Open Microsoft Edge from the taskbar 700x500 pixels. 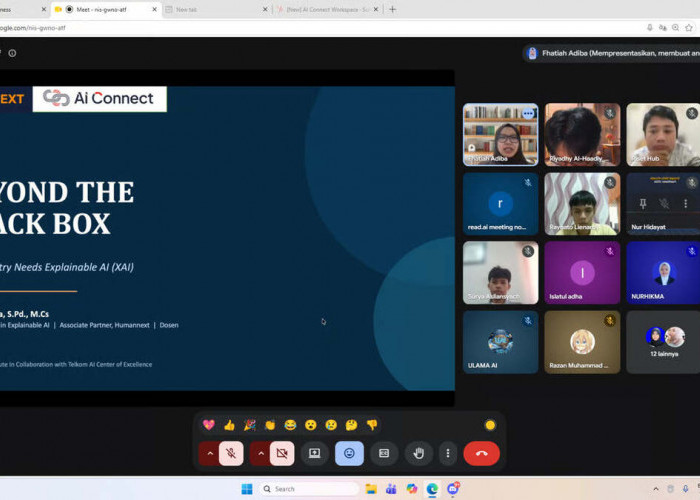(432, 489)
